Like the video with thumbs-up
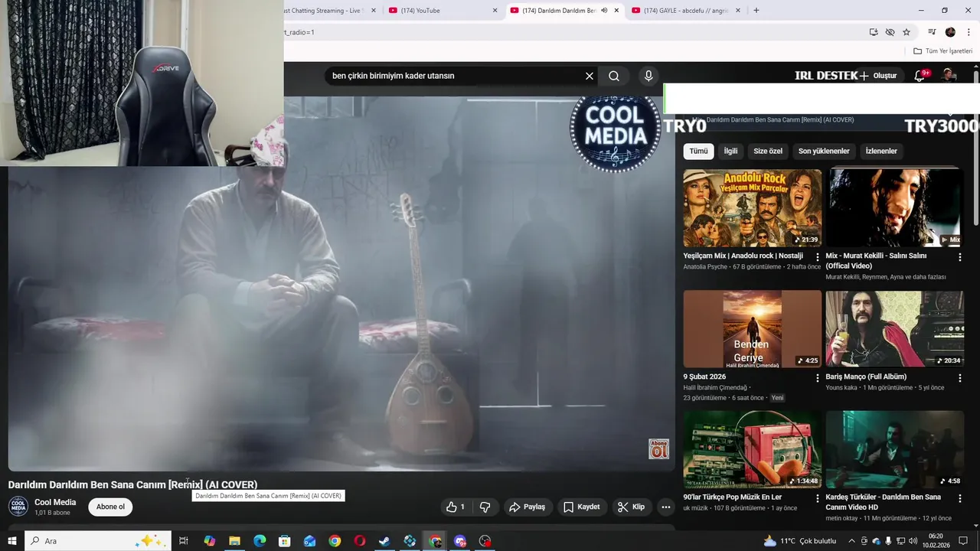980x551 pixels. click(x=456, y=507)
